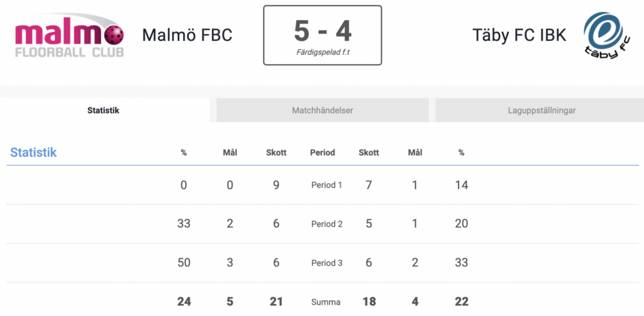Click the left Mål column header
Screen dimensions: 644x316
(x=230, y=152)
